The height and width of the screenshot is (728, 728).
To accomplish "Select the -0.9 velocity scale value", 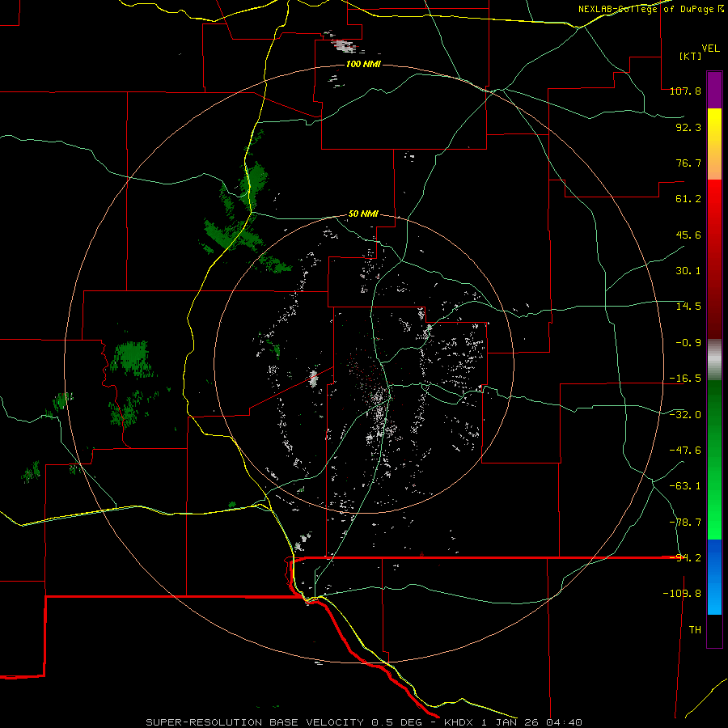I will [x=688, y=343].
